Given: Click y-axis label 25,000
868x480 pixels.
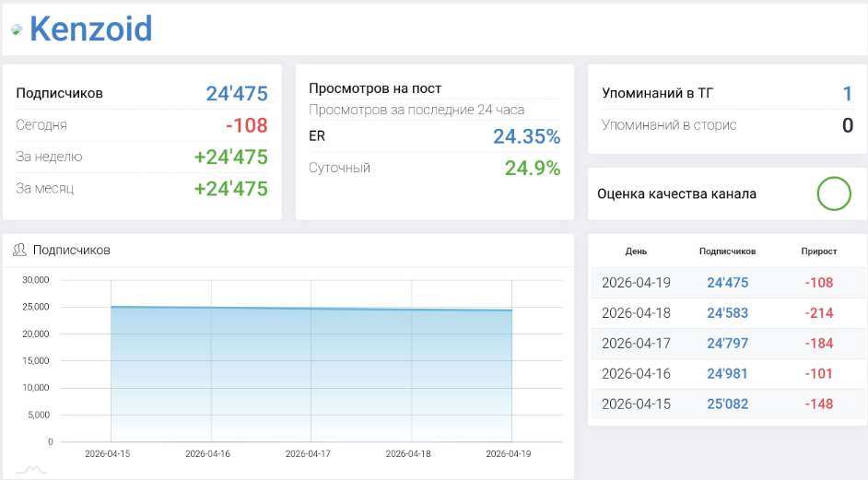Looking at the screenshot, I should coord(35,307).
